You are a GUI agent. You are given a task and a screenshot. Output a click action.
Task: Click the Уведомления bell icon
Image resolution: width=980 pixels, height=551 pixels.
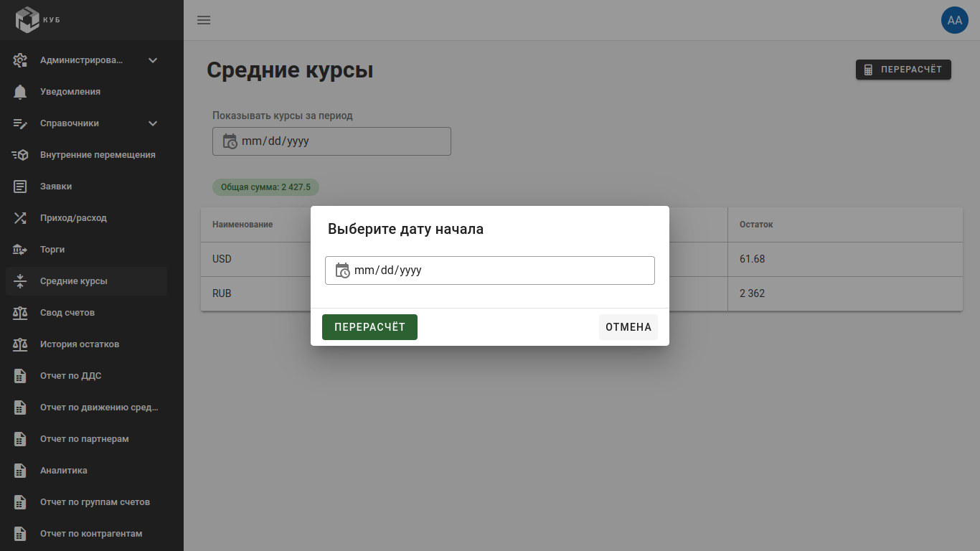coord(20,92)
